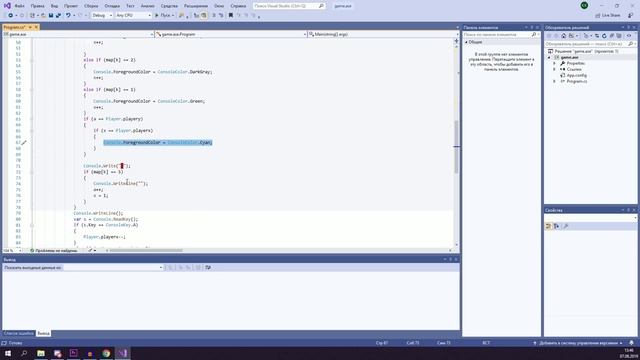Switch to the Error List tab
The width and height of the screenshot is (640, 360).
pyautogui.click(x=18, y=333)
